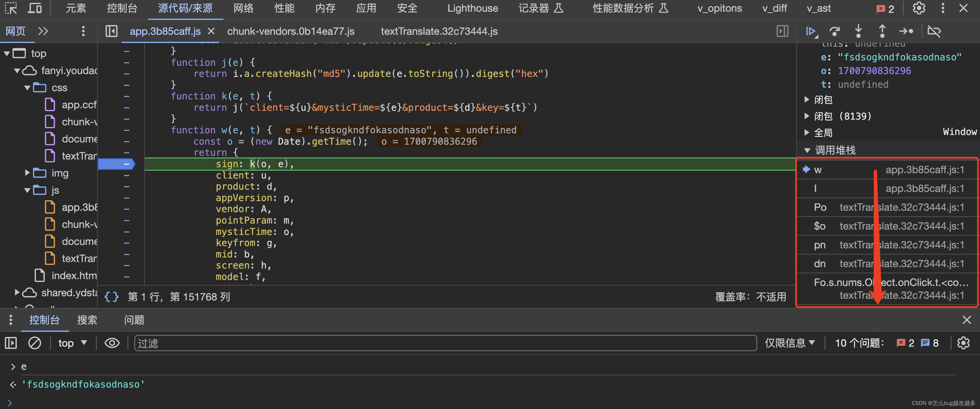Screen dimensions: 980x409
Task: Toggle device toolbar emulation icon
Action: click(35, 8)
